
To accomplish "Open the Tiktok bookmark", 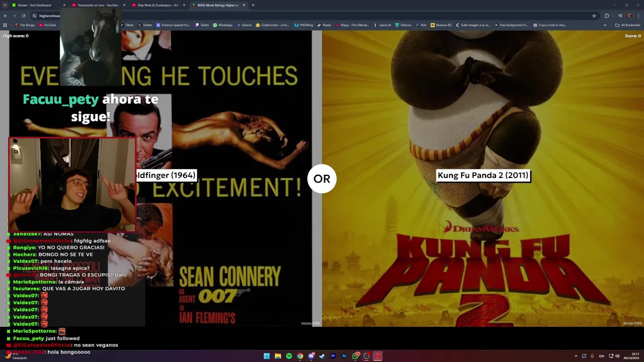I will click(x=127, y=25).
